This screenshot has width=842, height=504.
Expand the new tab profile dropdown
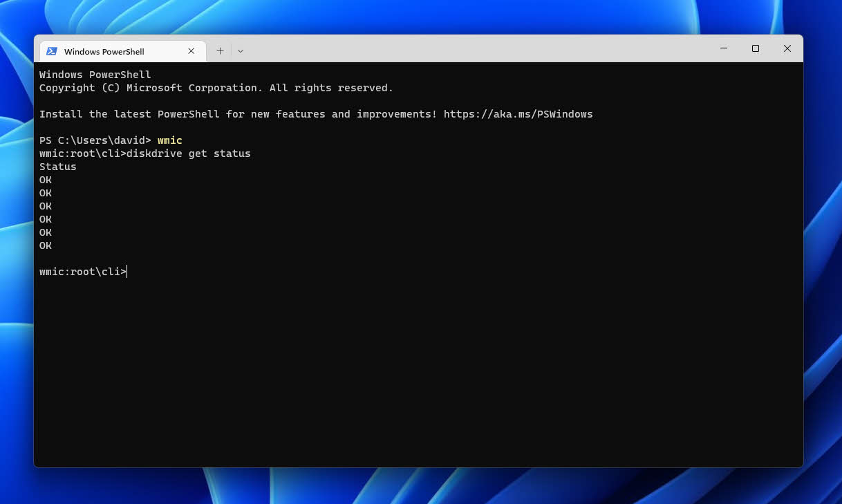point(241,50)
